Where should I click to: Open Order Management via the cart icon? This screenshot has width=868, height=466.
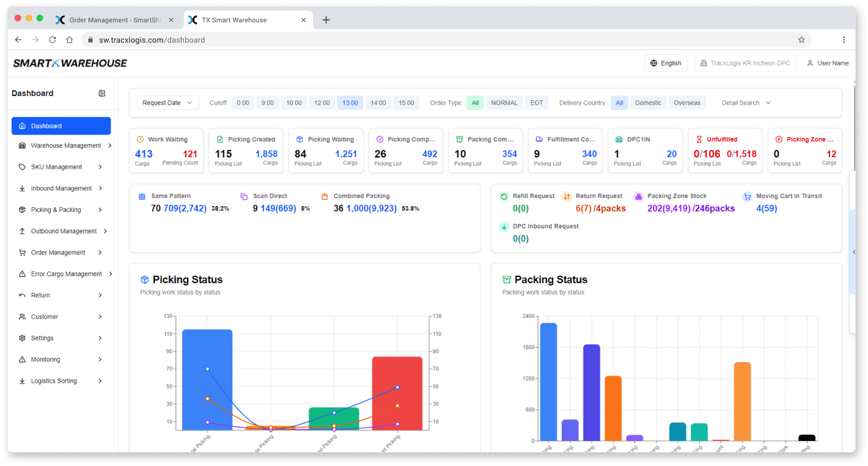21,252
